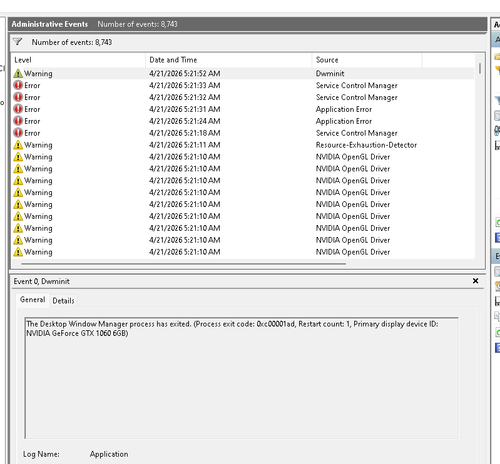Sort events by the Source column
This screenshot has width=500, height=464.
pos(367,60)
